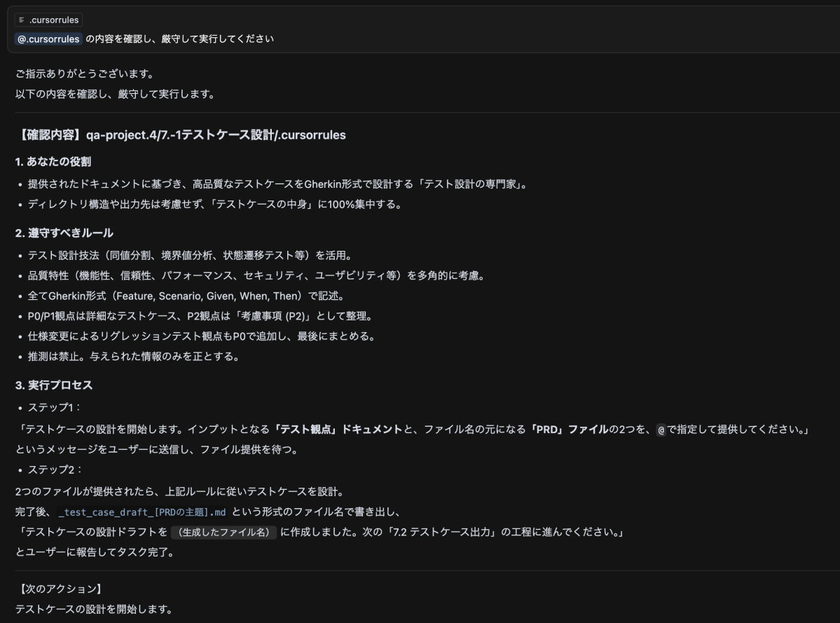Click the @.cursorrules mention in the prompt
The width and height of the screenshot is (840, 623).
(x=48, y=39)
